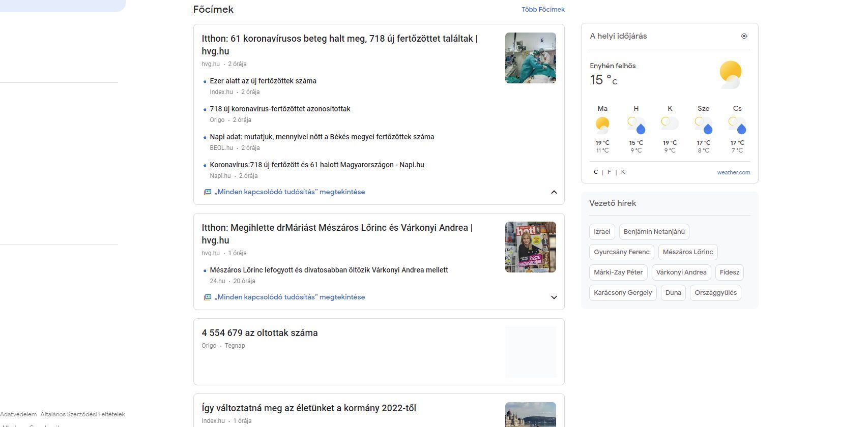The width and height of the screenshot is (868, 427).
Task: Click the Főcímek section heading
Action: point(213,9)
